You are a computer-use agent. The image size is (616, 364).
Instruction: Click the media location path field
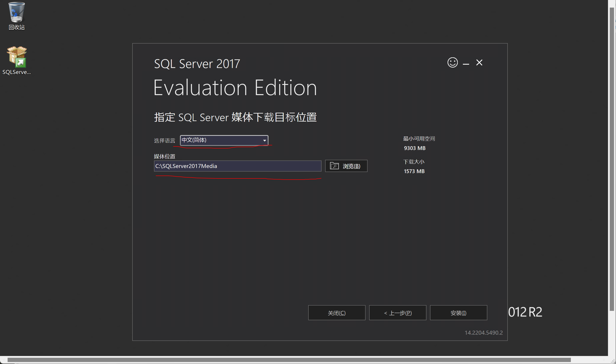point(237,166)
